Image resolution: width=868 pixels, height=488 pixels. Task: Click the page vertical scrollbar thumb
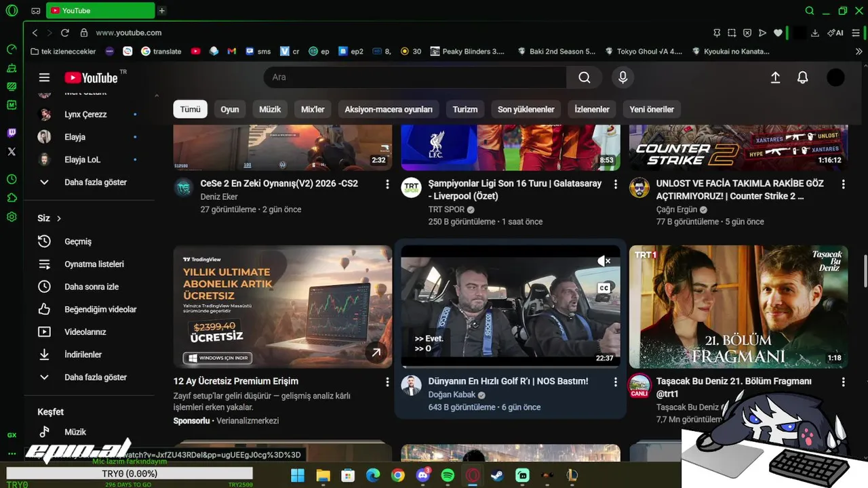coord(865,271)
